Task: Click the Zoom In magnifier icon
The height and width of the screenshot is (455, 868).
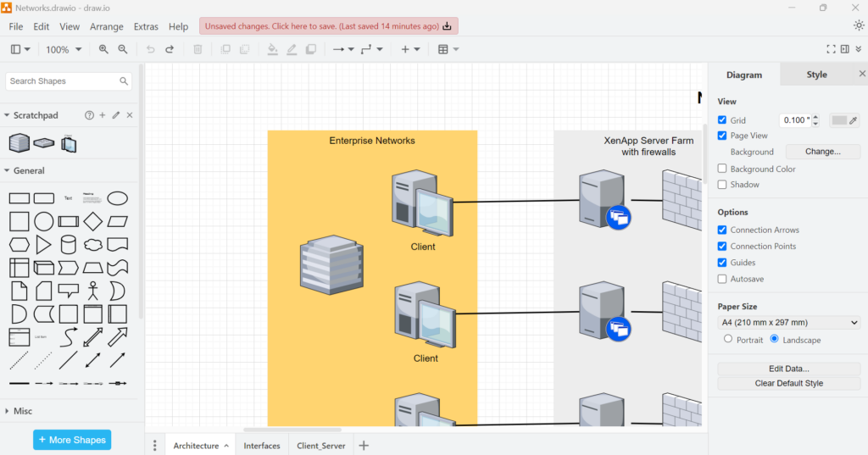Action: [103, 49]
